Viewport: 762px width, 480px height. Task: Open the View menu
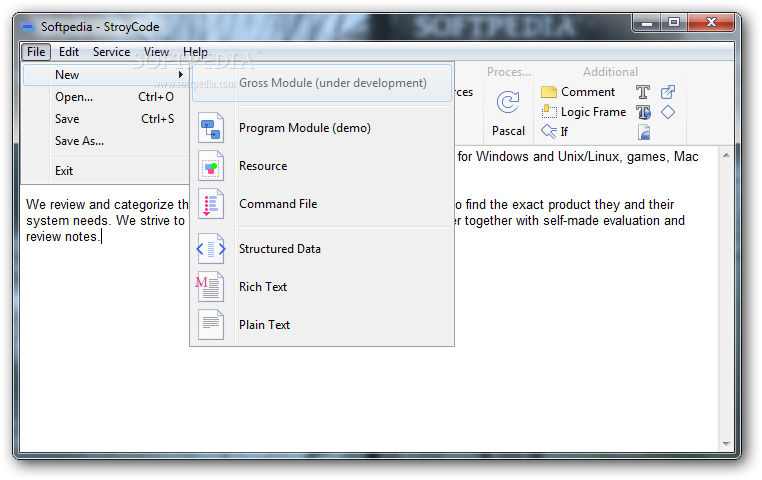tap(156, 52)
